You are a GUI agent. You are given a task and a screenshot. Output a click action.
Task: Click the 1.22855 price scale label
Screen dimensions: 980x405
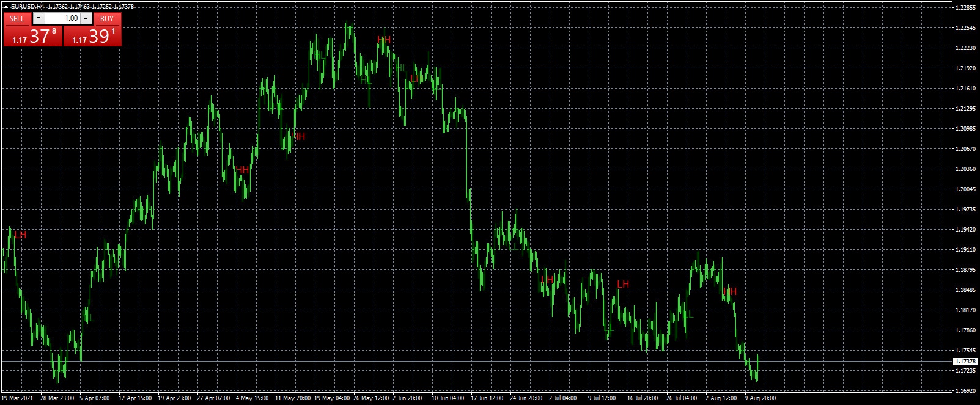tap(965, 8)
